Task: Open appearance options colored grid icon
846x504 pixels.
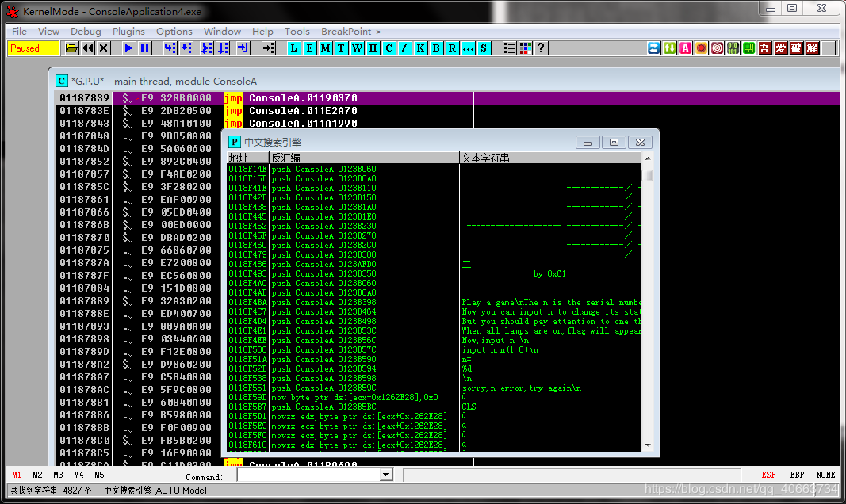Action: pyautogui.click(x=525, y=48)
